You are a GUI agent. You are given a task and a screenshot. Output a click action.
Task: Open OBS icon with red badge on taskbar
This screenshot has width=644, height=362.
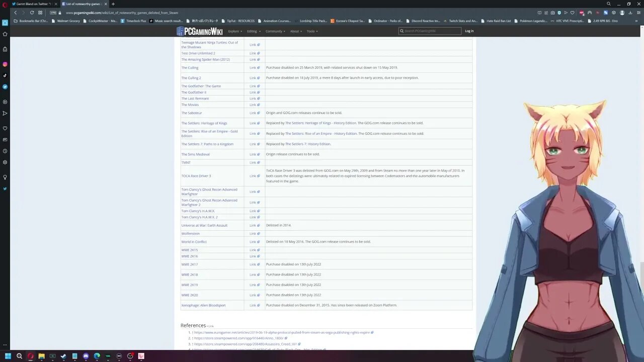tap(130, 356)
